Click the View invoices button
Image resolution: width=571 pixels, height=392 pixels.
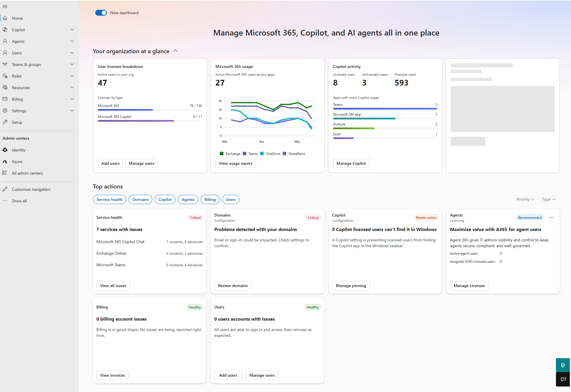(x=113, y=375)
